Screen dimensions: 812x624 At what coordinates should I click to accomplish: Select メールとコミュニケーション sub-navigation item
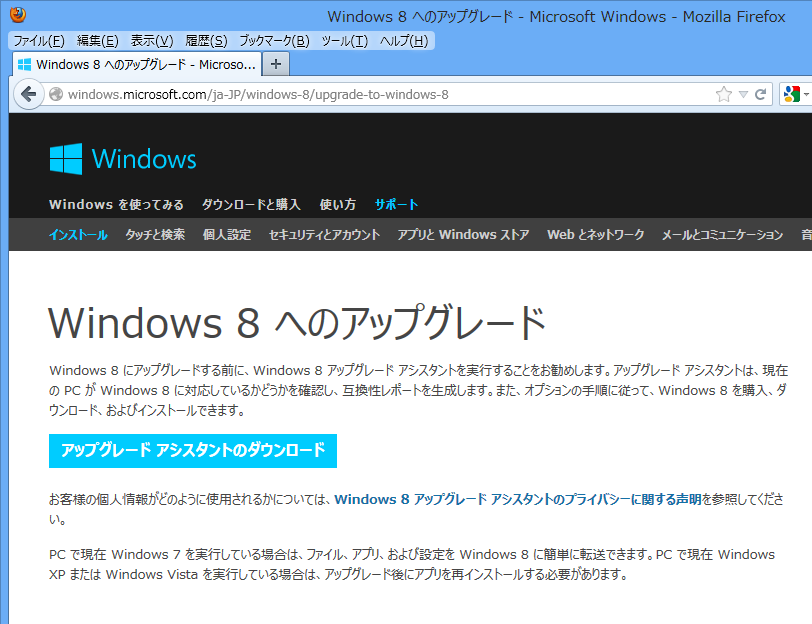(x=722, y=235)
